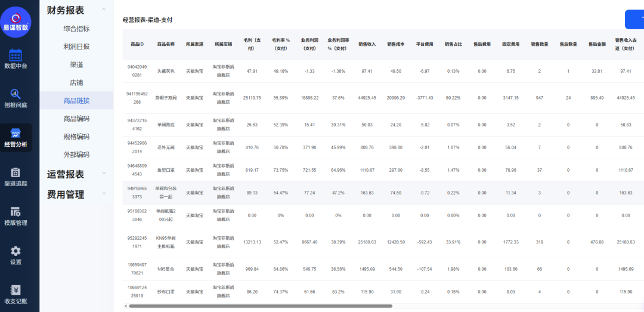Open the 渠道追踪 sidebar icon

coord(16,172)
